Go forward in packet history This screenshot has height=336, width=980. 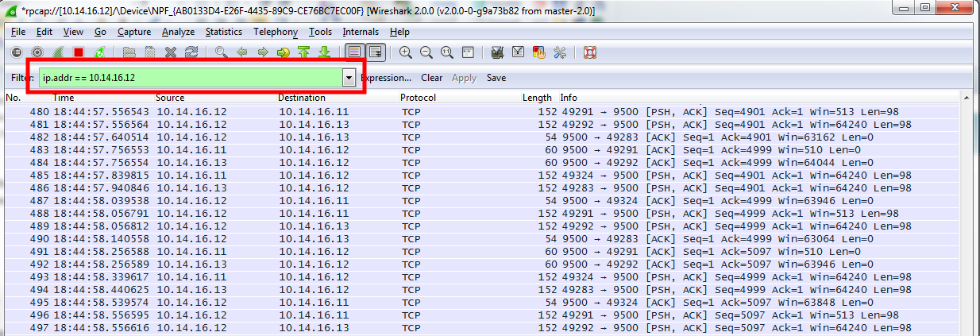pyautogui.click(x=263, y=52)
